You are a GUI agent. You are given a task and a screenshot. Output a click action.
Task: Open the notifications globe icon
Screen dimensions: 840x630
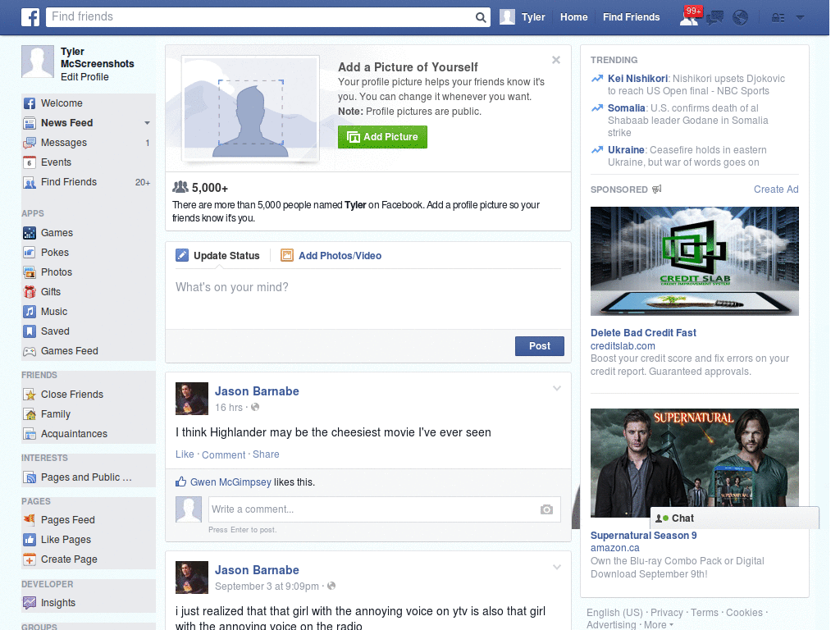point(741,18)
